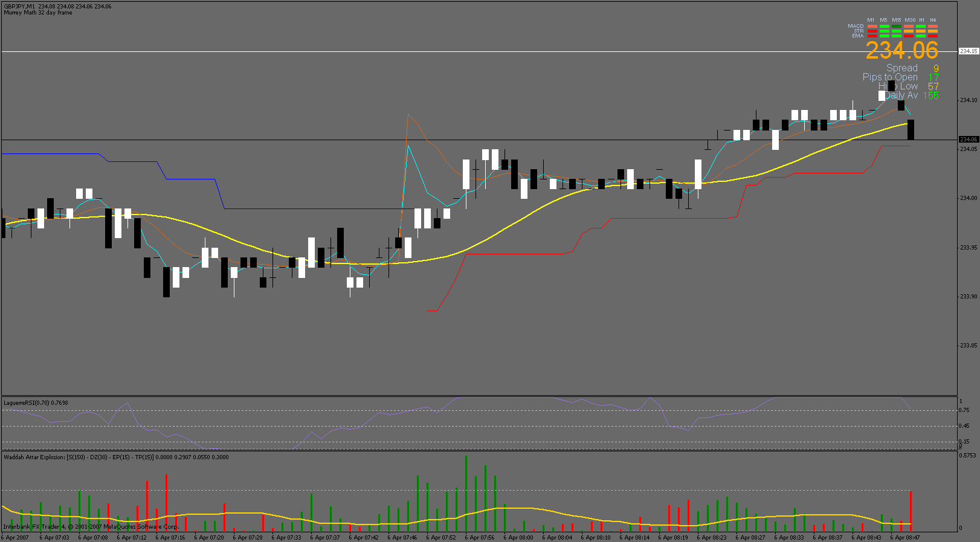Click the Interbank FX Trader 4 copyright text
980x542 pixels.
(91, 527)
